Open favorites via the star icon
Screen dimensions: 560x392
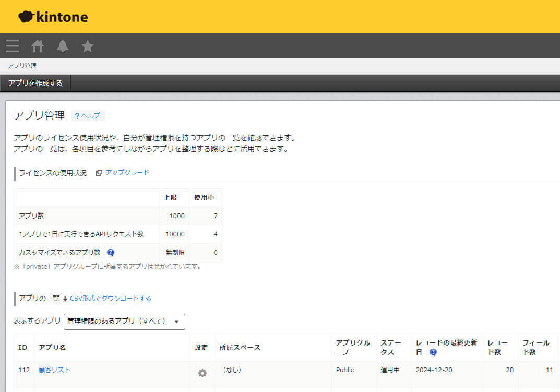click(x=87, y=46)
